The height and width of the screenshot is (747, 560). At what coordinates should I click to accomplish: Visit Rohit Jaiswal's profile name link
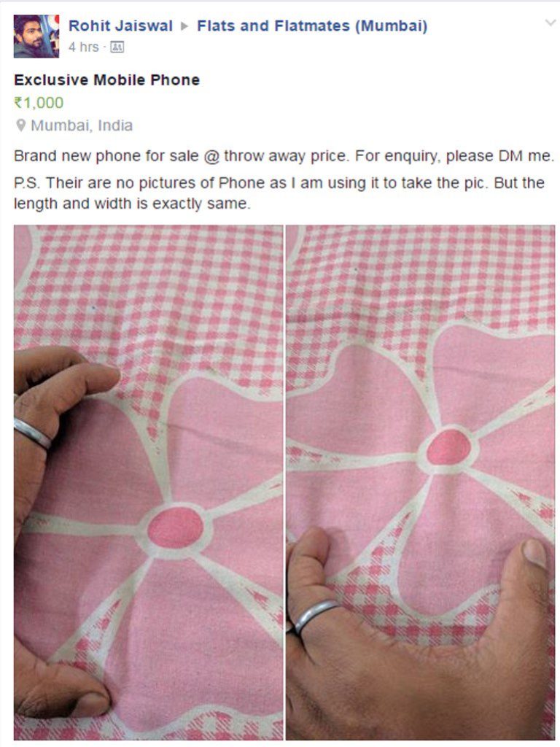[x=120, y=26]
